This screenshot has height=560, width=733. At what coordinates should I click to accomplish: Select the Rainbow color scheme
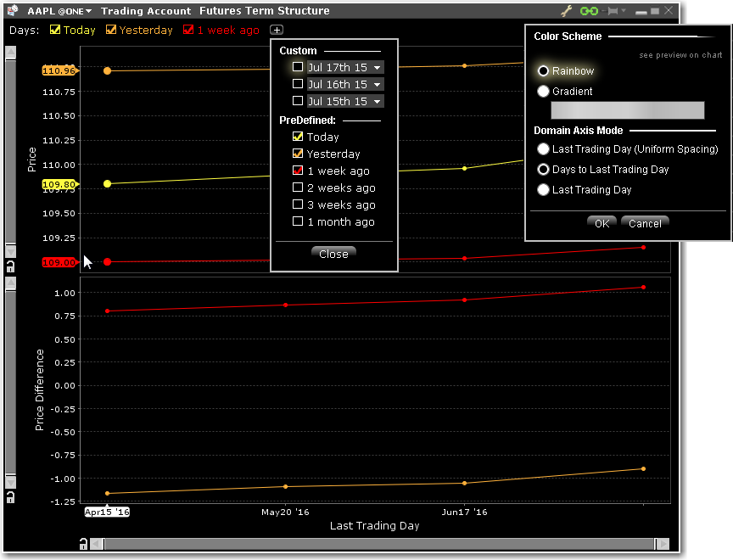point(543,71)
